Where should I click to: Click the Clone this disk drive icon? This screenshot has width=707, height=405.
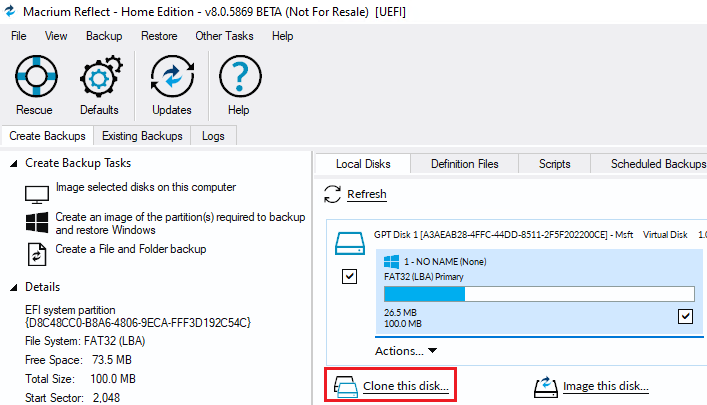click(346, 387)
